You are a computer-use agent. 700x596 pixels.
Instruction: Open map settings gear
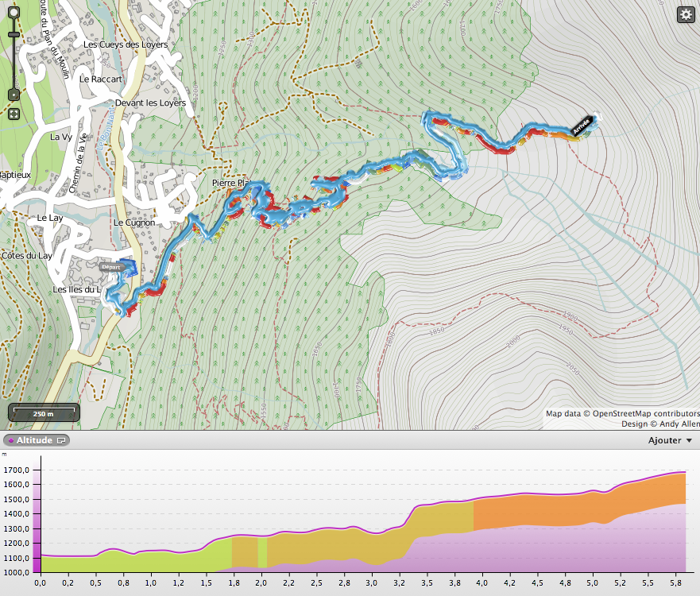pyautogui.click(x=685, y=14)
